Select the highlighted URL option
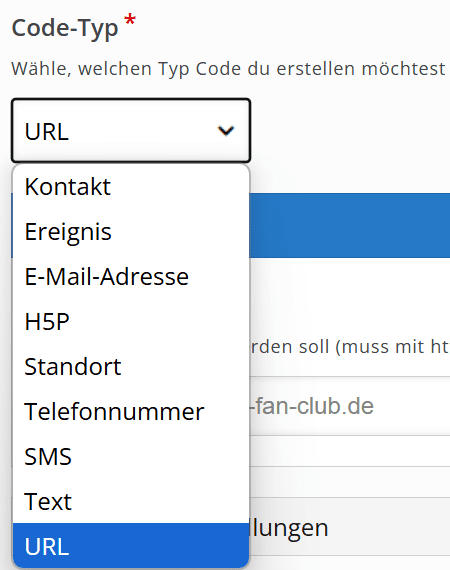Viewport: 450px width, 570px height. pos(131,546)
